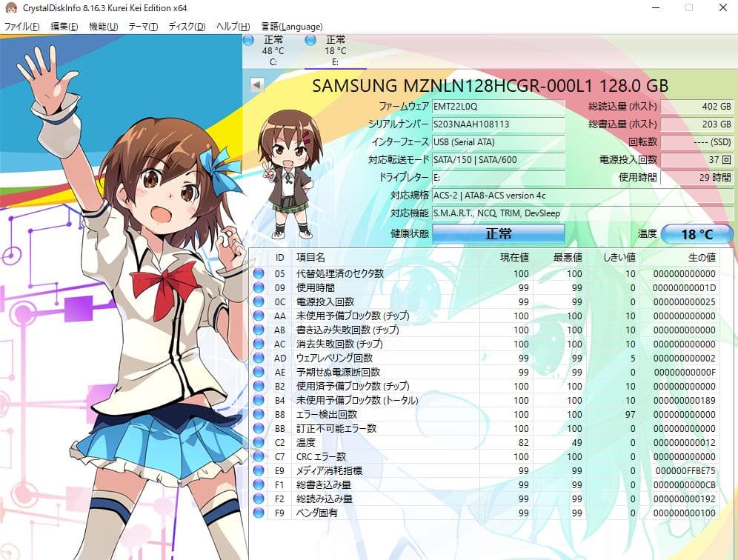Click status orb for row AA 未使用予備ブロック数 (チップ)

(259, 316)
